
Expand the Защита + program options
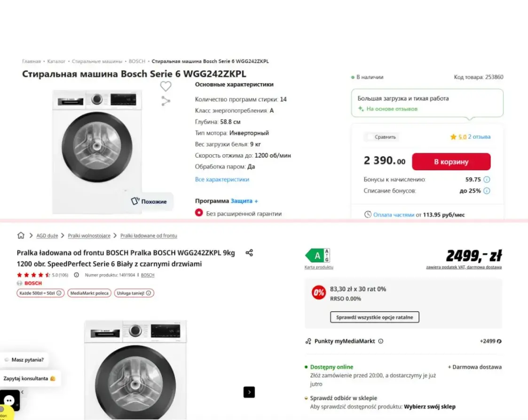[244, 201]
